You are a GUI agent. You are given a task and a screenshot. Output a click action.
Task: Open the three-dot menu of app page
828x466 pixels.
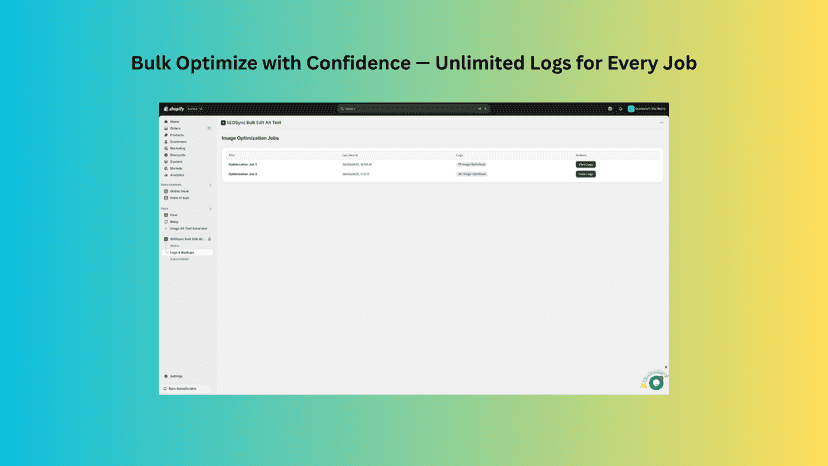[661, 123]
